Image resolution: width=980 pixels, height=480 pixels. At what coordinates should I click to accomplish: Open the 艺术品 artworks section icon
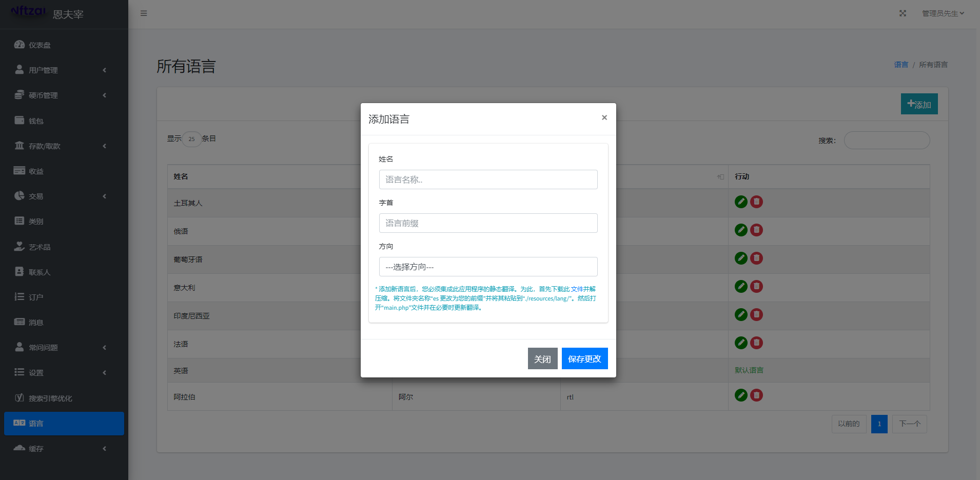point(19,247)
